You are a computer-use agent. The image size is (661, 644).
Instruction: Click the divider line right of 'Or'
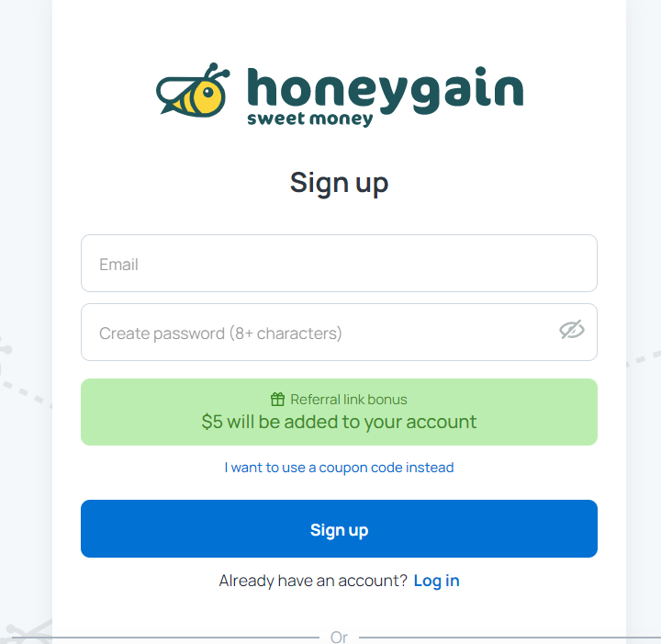tap(510, 638)
